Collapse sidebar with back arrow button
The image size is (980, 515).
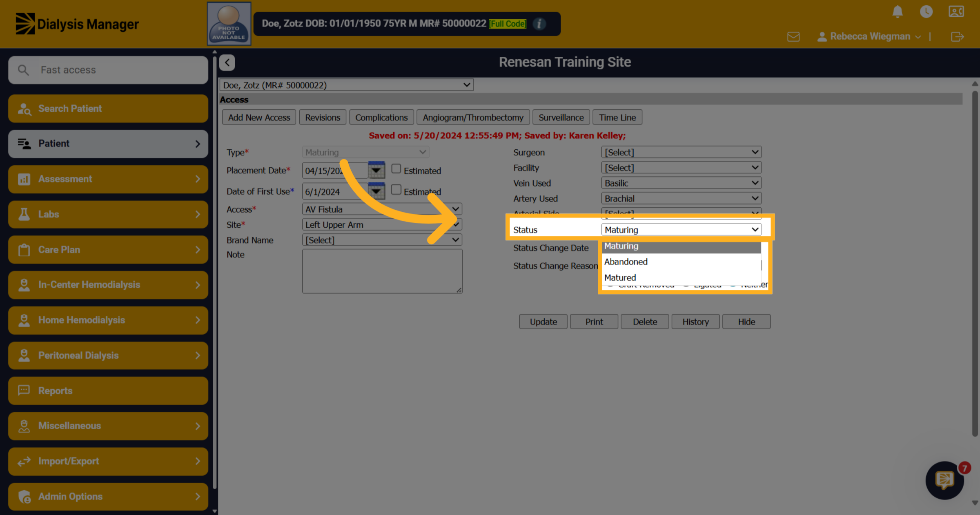227,62
